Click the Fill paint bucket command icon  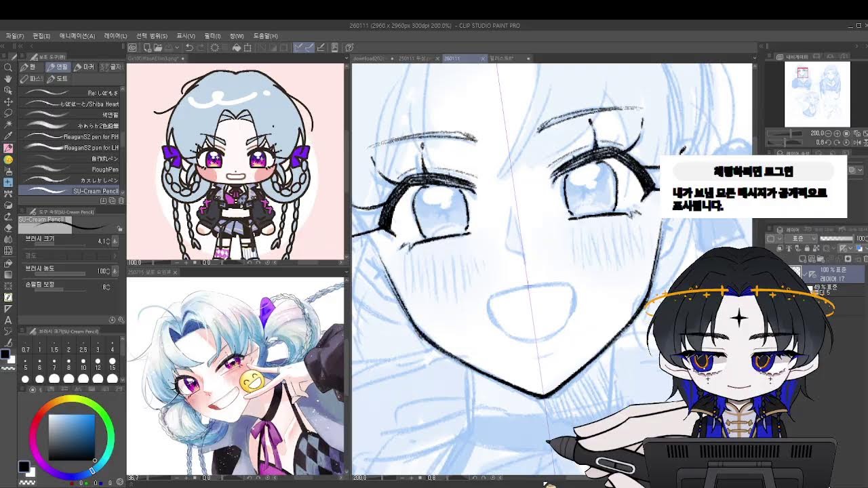pos(237,47)
